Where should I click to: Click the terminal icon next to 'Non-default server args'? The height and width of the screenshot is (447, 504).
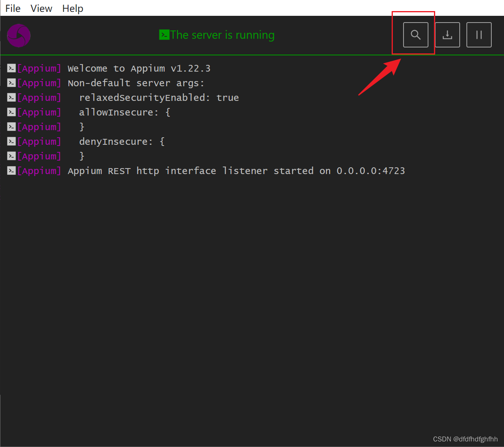[11, 83]
